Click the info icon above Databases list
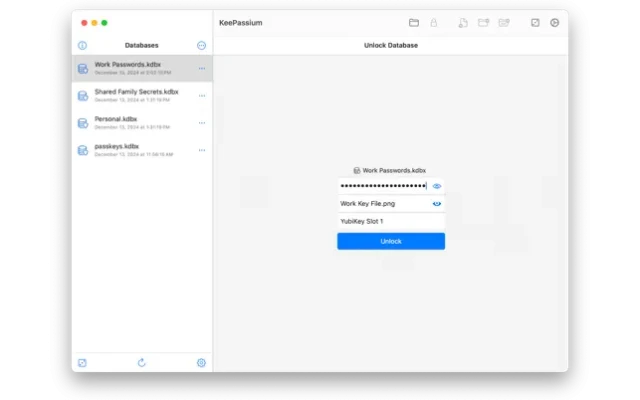This screenshot has width=640, height=400. tap(82, 45)
